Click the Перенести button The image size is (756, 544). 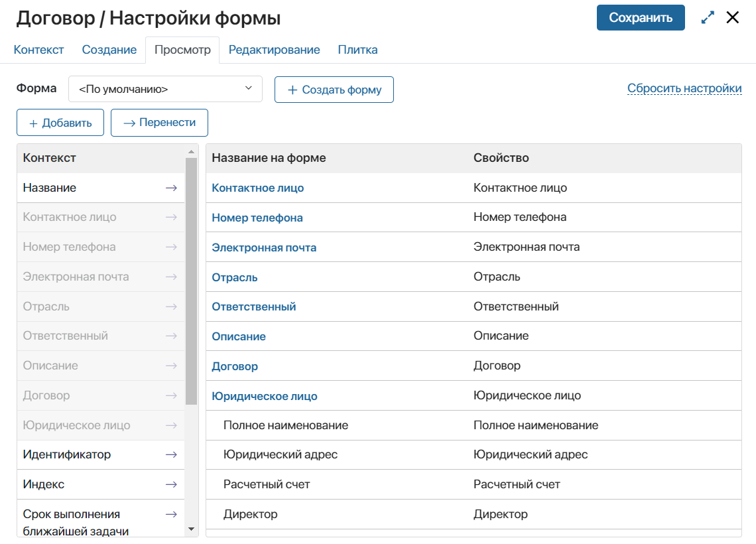(159, 123)
